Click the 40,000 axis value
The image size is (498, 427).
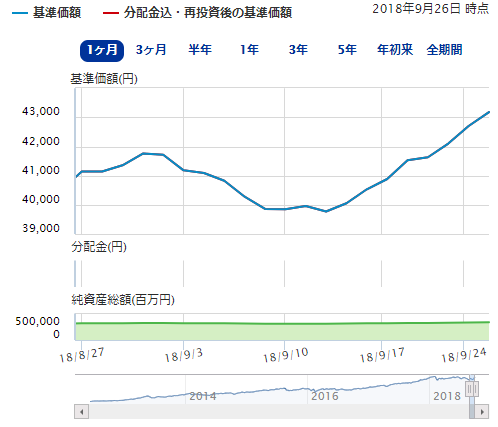41,199
